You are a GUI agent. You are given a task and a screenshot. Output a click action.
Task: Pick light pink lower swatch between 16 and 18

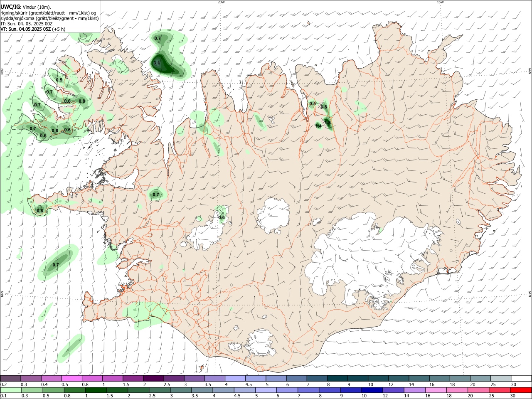point(435,390)
